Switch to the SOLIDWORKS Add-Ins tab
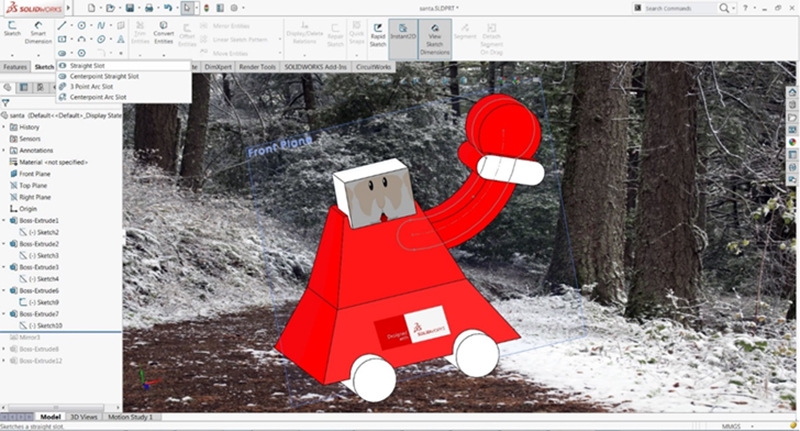This screenshot has height=431, width=800. [x=315, y=67]
